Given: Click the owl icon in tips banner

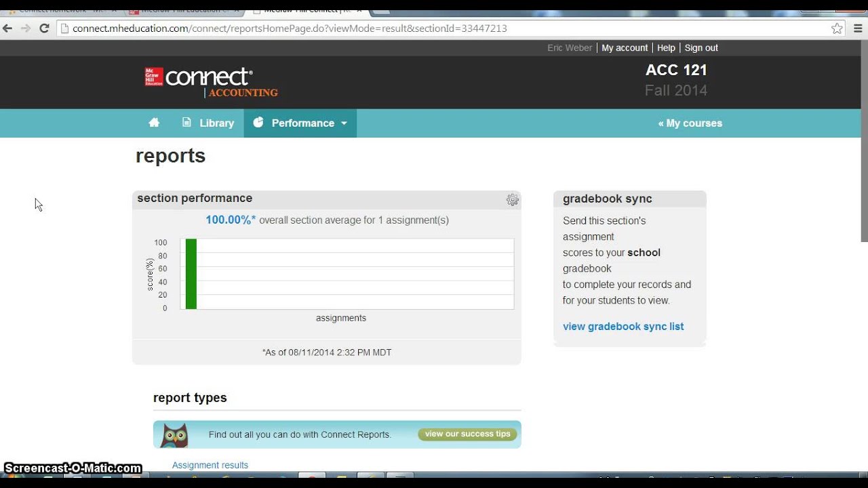Looking at the screenshot, I should (174, 435).
